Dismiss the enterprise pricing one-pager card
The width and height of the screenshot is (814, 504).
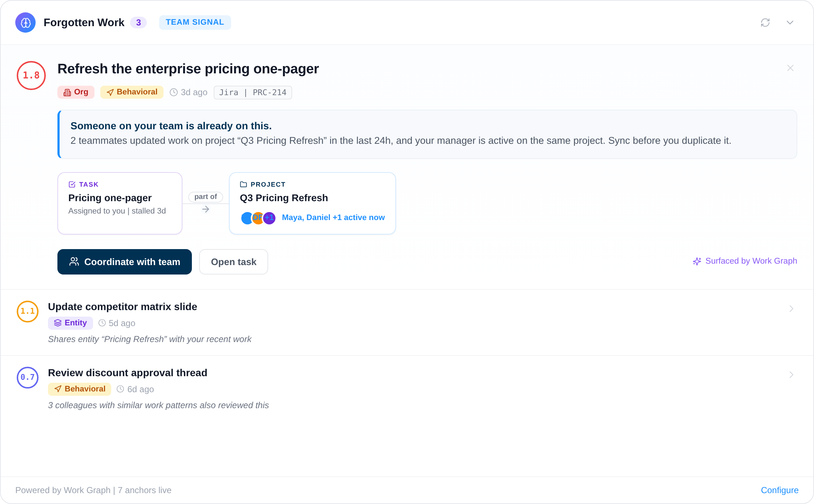(790, 68)
